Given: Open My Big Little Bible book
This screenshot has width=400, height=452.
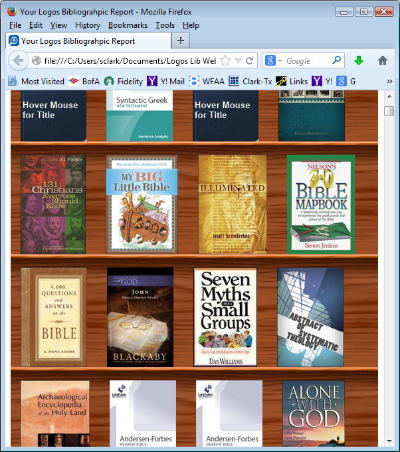Looking at the screenshot, I should point(142,204).
